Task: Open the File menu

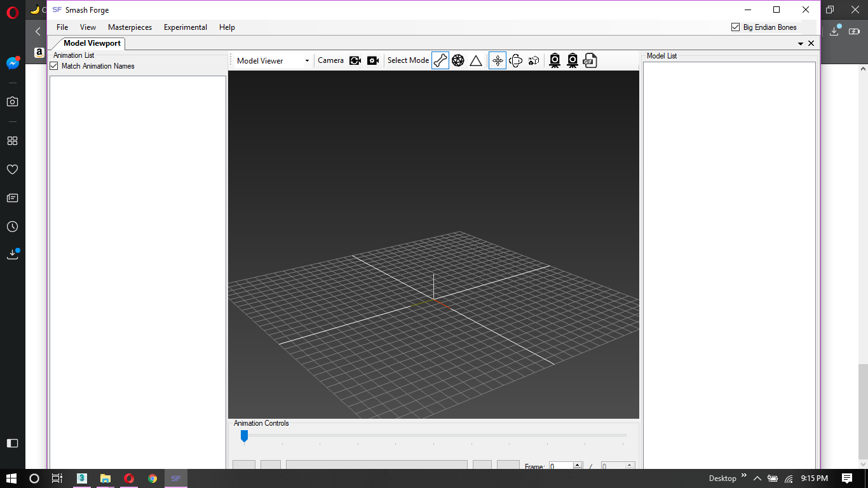Action: [62, 27]
